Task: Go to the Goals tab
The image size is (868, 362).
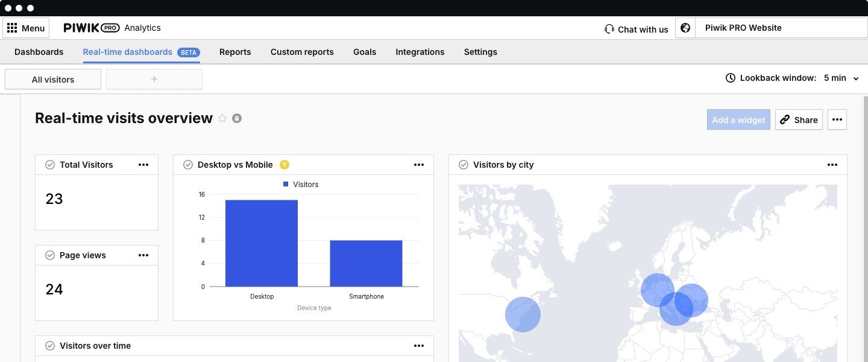Action: pyautogui.click(x=365, y=52)
